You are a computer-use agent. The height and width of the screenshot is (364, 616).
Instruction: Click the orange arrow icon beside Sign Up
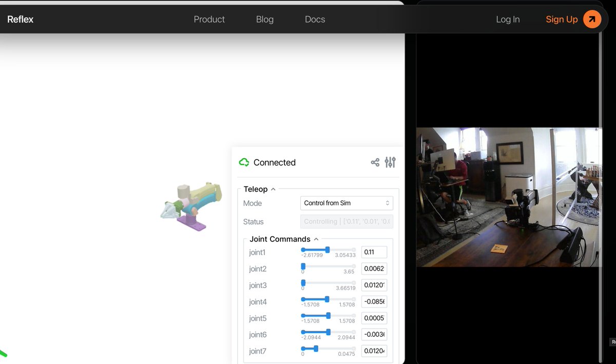coord(592,20)
